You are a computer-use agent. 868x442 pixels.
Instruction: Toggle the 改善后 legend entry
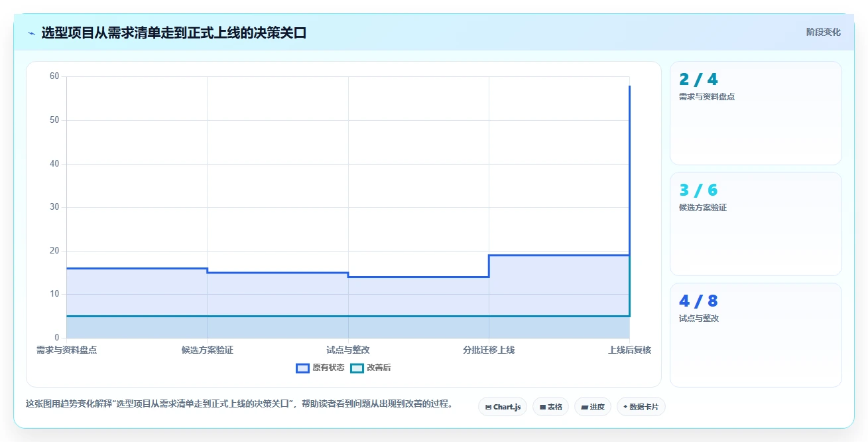pyautogui.click(x=371, y=368)
